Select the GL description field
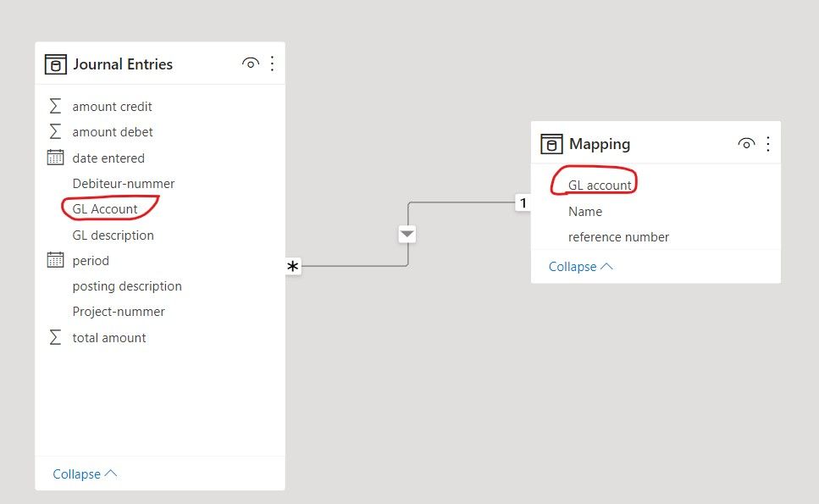The height and width of the screenshot is (504, 819). tap(113, 235)
